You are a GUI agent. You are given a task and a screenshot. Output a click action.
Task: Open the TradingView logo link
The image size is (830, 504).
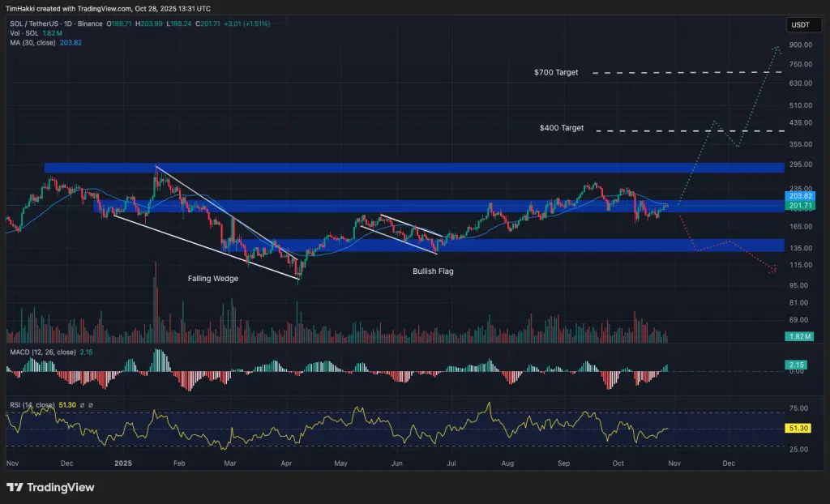(x=50, y=488)
